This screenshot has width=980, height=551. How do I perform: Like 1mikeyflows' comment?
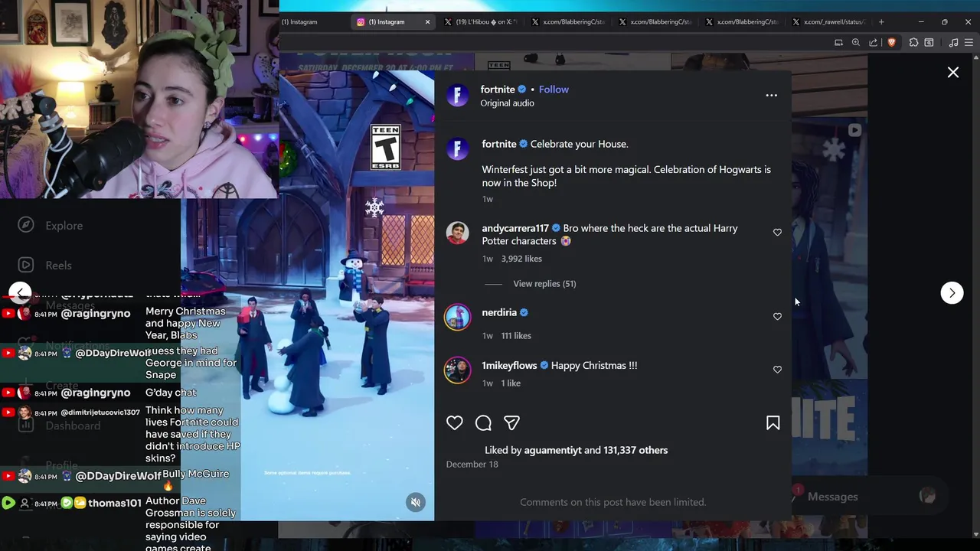coord(777,370)
